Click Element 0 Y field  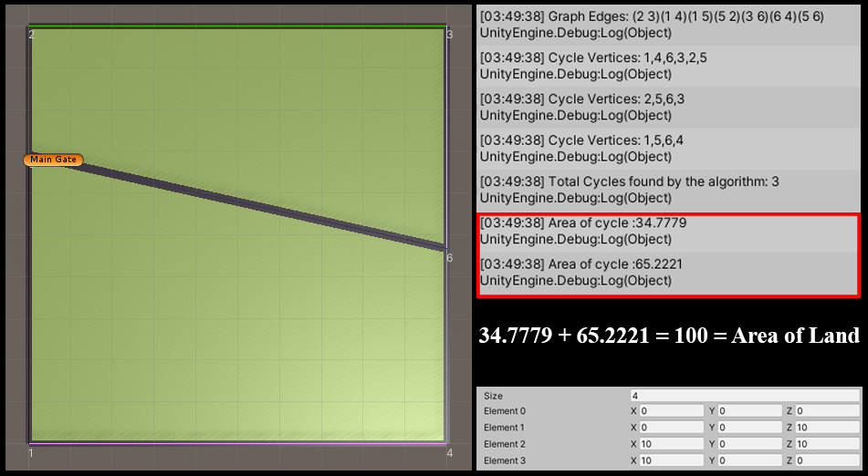pos(749,410)
